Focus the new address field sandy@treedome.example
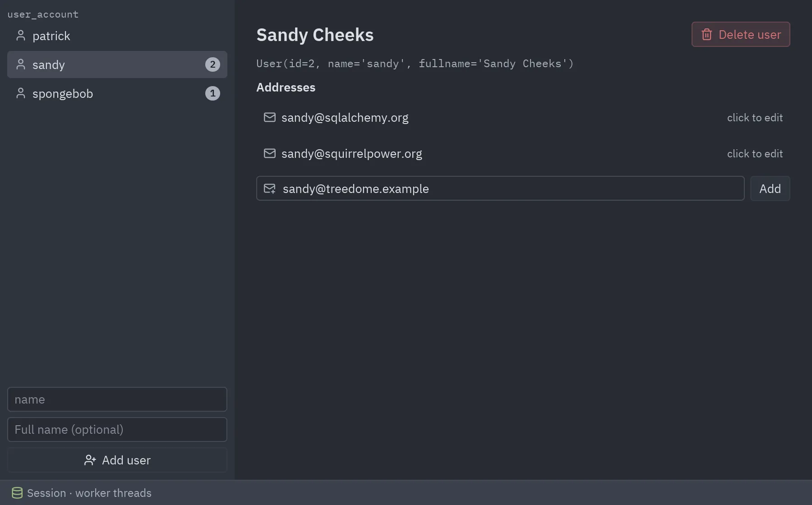The image size is (812, 505). coord(500,188)
